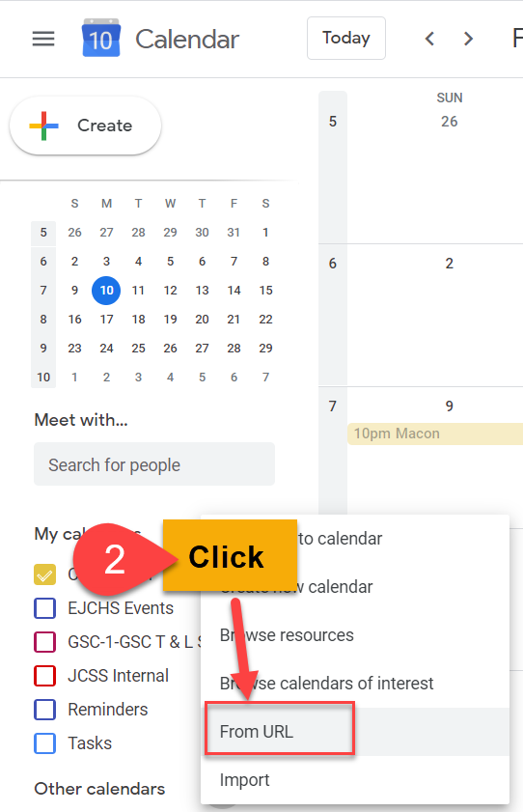Screen dimensions: 523x812
Task: Open the hamburger main menu
Action: pos(43,39)
